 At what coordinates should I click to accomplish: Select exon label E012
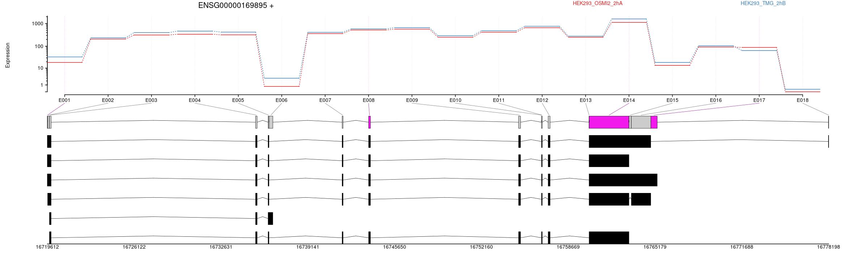tap(542, 100)
